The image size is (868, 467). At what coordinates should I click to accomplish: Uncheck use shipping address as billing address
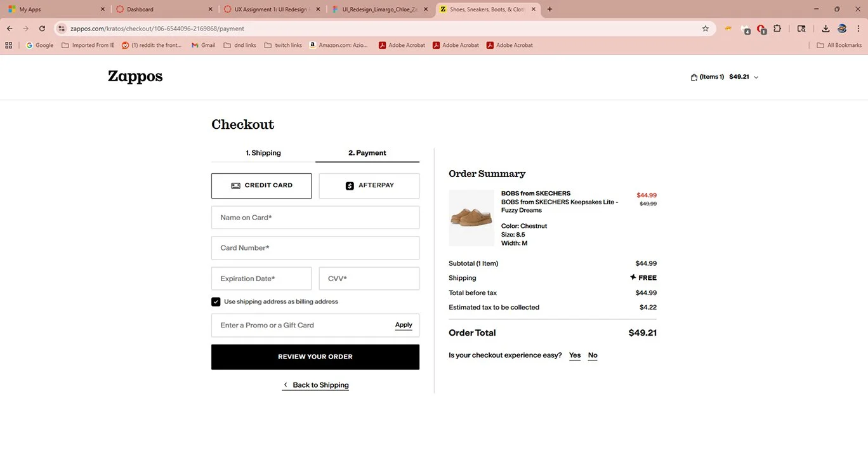[216, 302]
